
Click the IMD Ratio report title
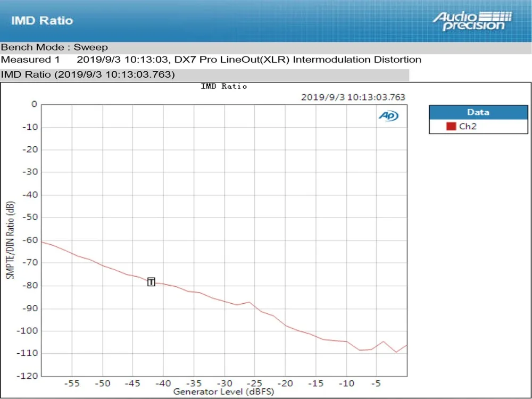(x=42, y=20)
